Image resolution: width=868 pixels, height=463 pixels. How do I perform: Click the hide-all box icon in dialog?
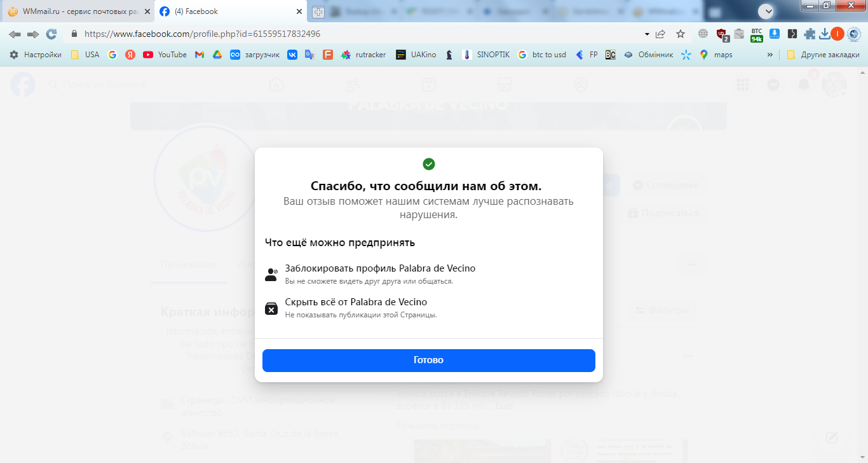[x=271, y=308]
